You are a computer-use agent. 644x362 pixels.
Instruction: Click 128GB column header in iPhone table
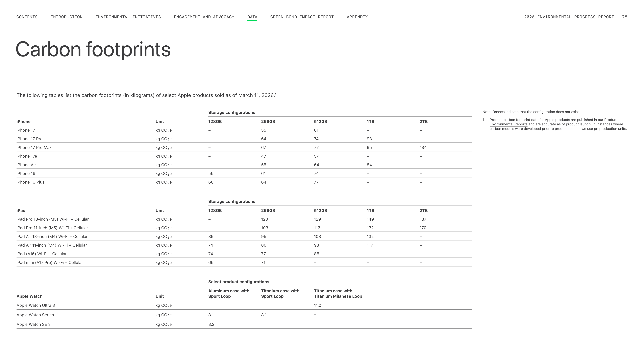[215, 122]
